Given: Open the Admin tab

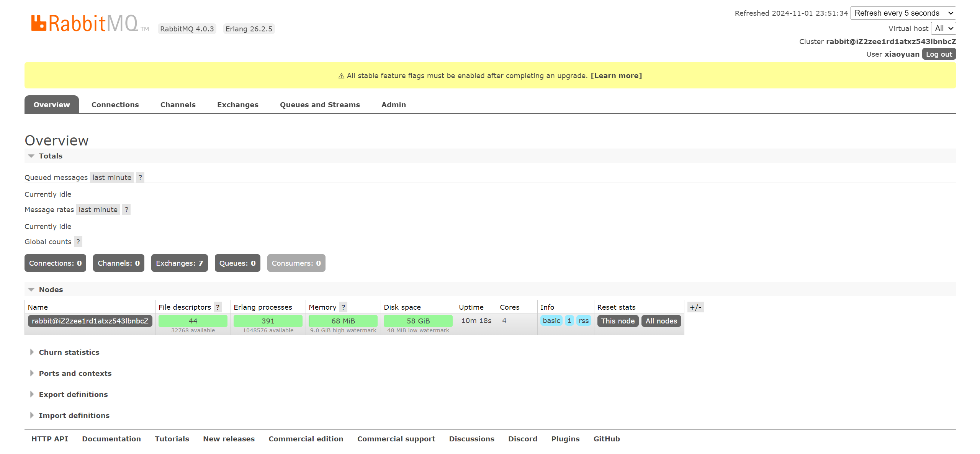Looking at the screenshot, I should point(394,105).
